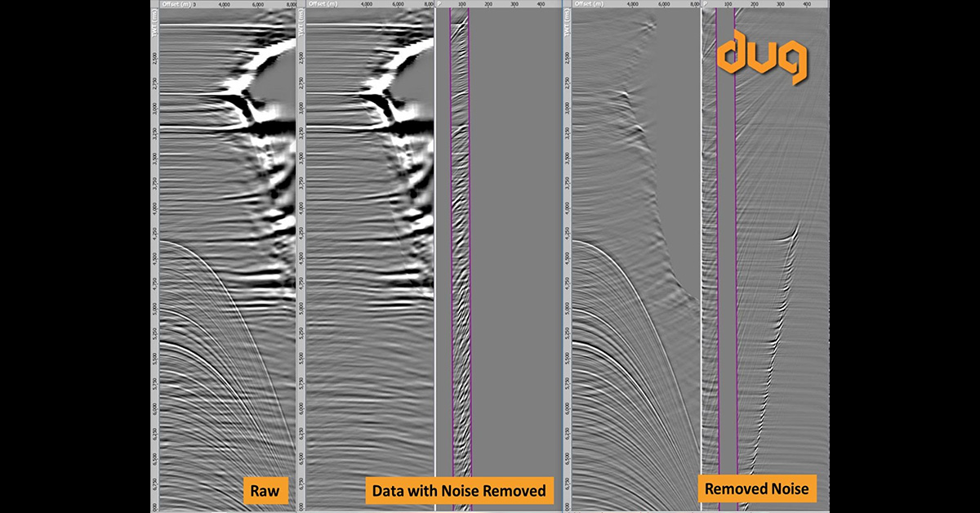Click the right purple line in middle P panel
The image size is (980, 513).
470,245
